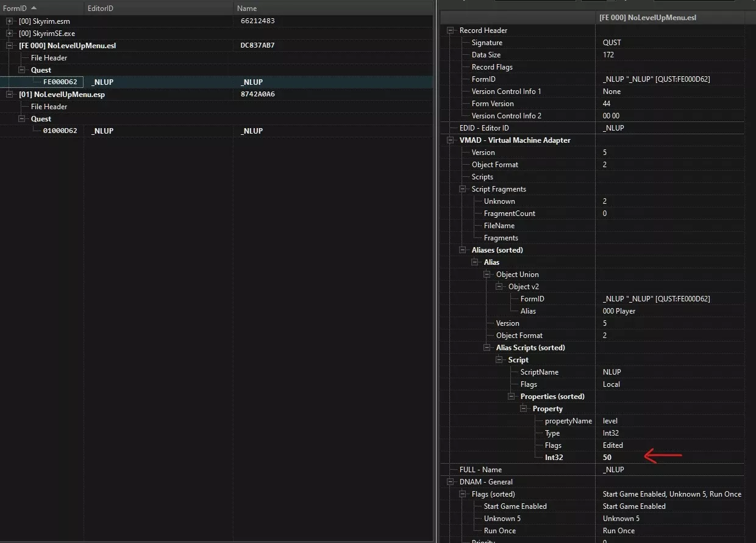The width and height of the screenshot is (756, 543).
Task: Select the Unknown 5 flag row label
Action: [502, 519]
